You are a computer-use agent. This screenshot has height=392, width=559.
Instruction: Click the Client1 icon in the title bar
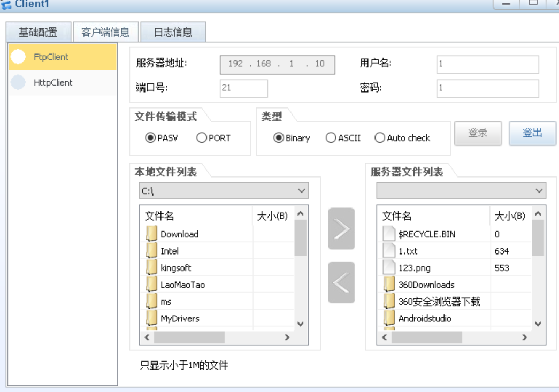point(6,4)
